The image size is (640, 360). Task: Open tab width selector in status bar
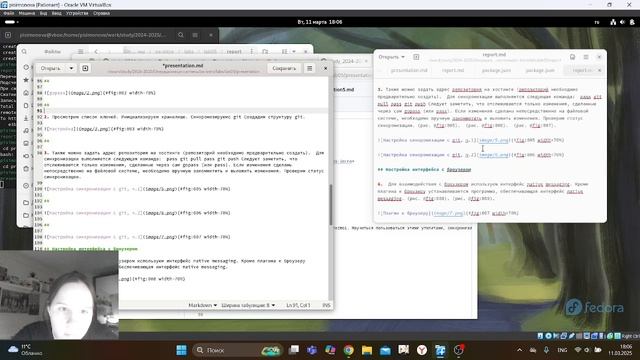(x=248, y=305)
